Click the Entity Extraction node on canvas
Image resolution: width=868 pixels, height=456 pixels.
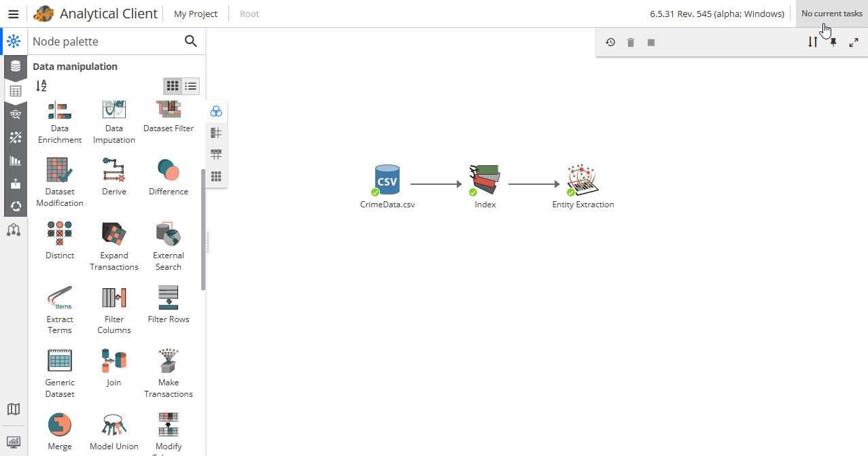[x=583, y=180]
